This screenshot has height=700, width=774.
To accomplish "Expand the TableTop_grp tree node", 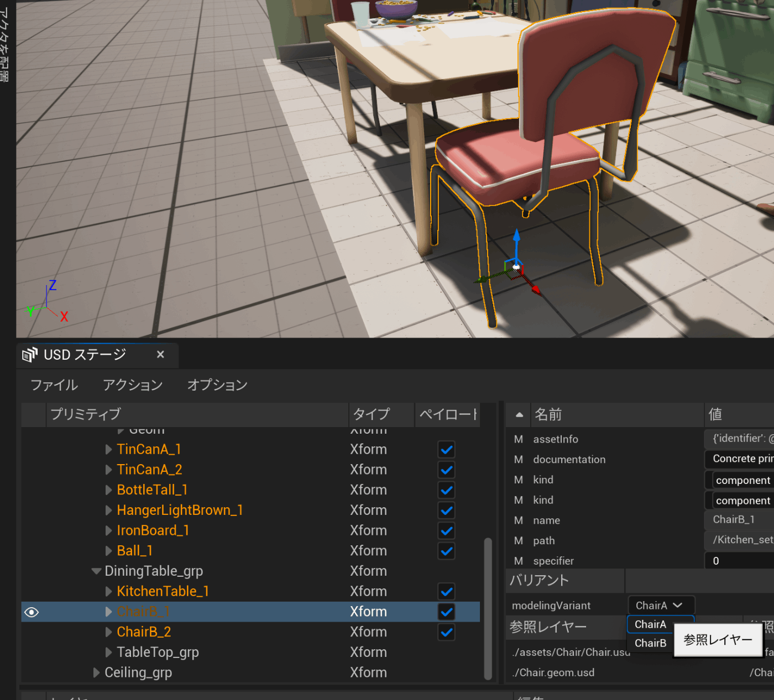I will coord(109,652).
